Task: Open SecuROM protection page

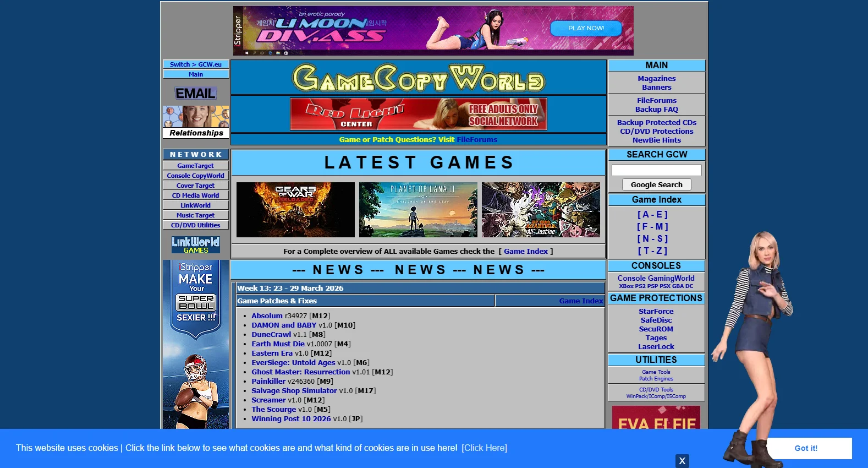Action: pos(656,329)
